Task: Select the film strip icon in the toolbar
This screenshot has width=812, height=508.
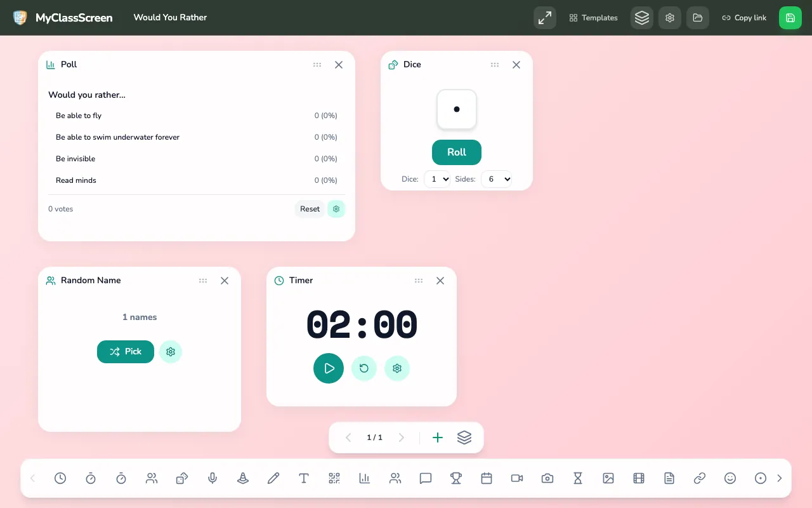Action: pyautogui.click(x=639, y=478)
